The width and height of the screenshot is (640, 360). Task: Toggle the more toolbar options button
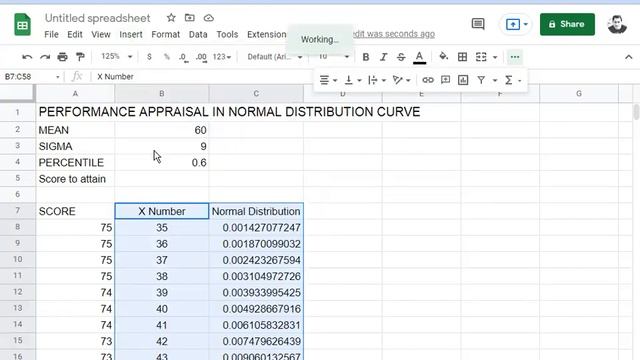tap(515, 57)
